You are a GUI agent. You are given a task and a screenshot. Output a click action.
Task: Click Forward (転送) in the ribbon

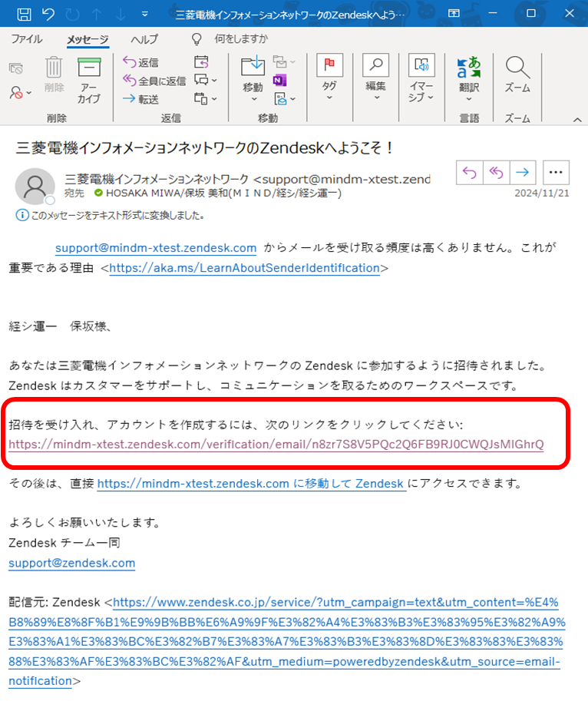(140, 99)
